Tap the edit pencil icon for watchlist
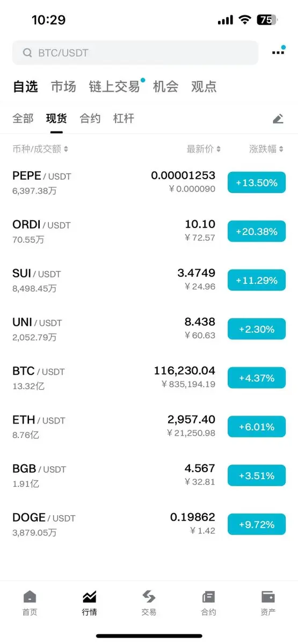 (278, 119)
